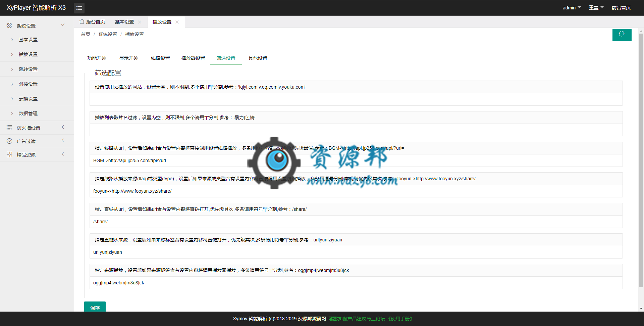Toggle the sidebar hamburger menu icon
This screenshot has width=644, height=326.
pos(79,8)
